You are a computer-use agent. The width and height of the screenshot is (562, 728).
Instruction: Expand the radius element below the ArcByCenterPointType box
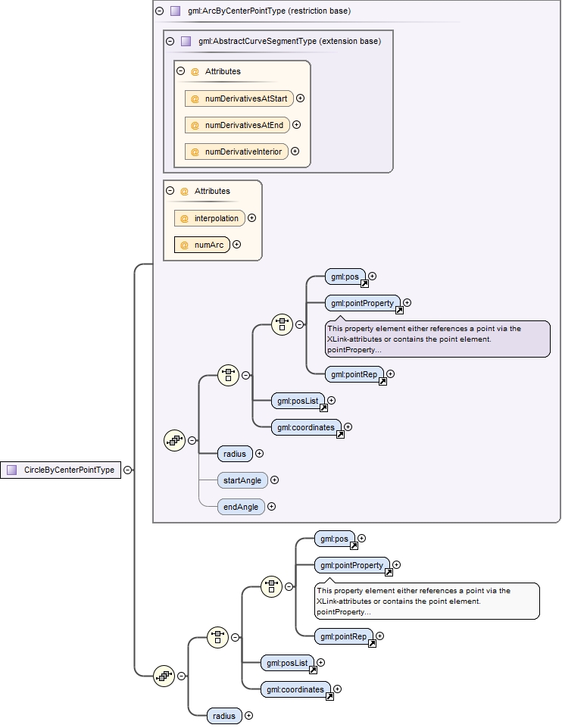tap(248, 715)
